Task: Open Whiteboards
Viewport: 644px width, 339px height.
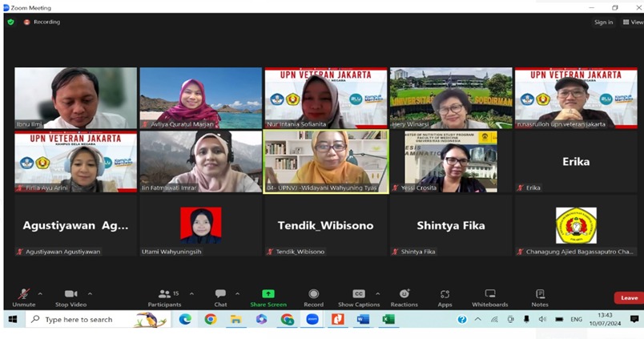Action: tap(489, 295)
